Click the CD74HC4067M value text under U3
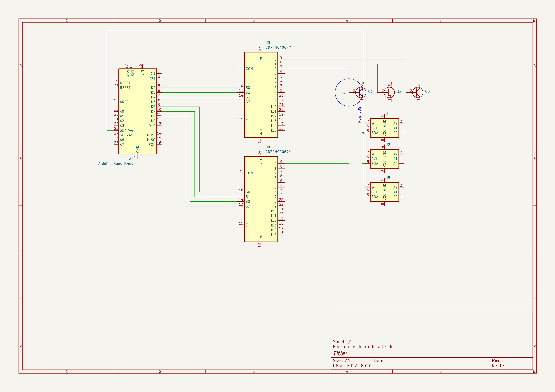Viewport: 555px width, 392px height. (278, 48)
